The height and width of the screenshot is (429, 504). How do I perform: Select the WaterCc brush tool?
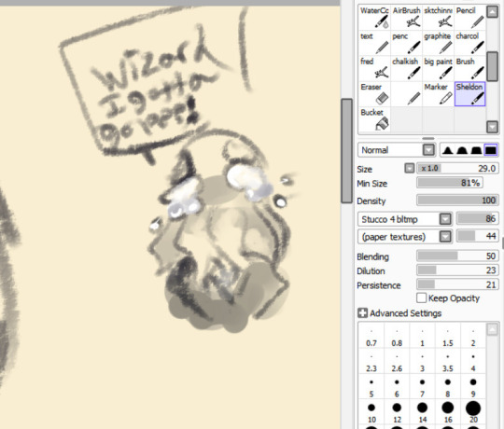tap(374, 18)
